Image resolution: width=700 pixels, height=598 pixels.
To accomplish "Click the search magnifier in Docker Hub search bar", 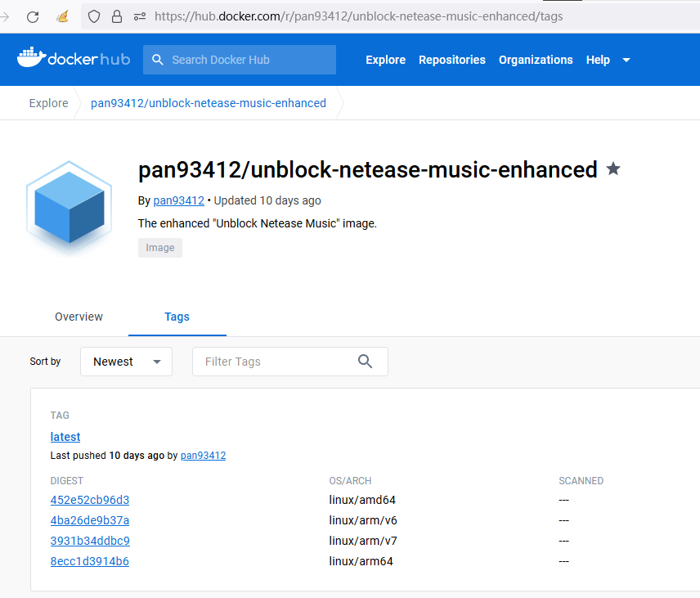I will pyautogui.click(x=158, y=59).
